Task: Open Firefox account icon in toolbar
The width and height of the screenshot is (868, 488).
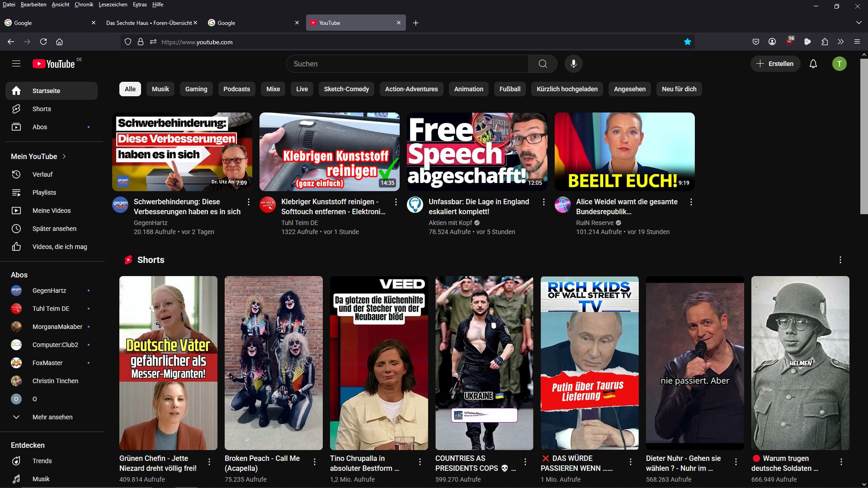Action: click(772, 42)
